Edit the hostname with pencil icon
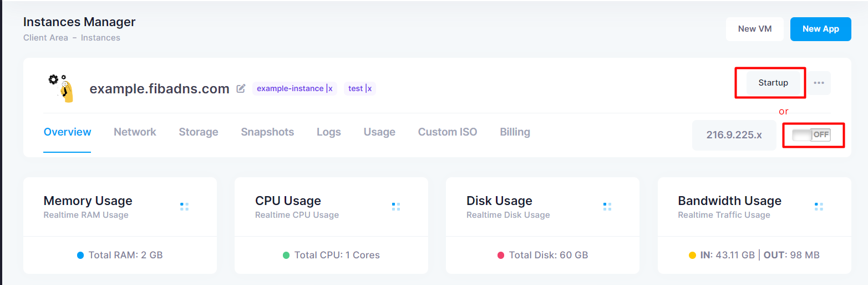The image size is (868, 285). point(241,88)
